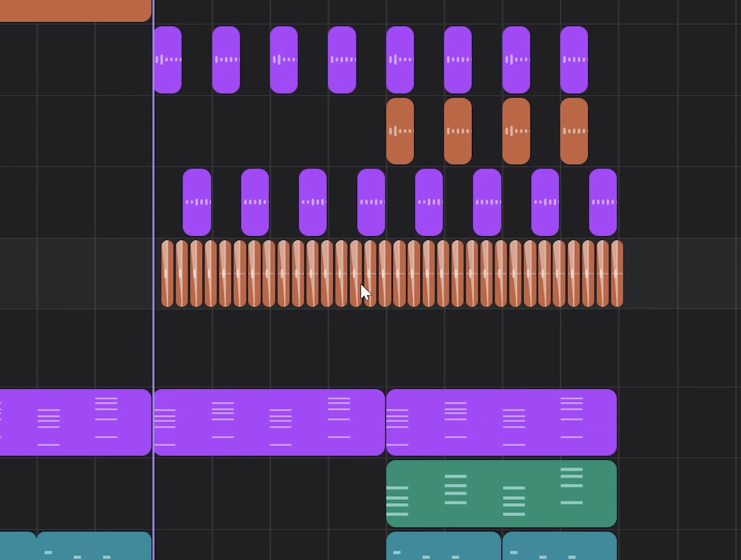Viewport: 741px width, 560px height.
Task: Select the first thin orange slice in the sliced strip
Action: point(167,274)
